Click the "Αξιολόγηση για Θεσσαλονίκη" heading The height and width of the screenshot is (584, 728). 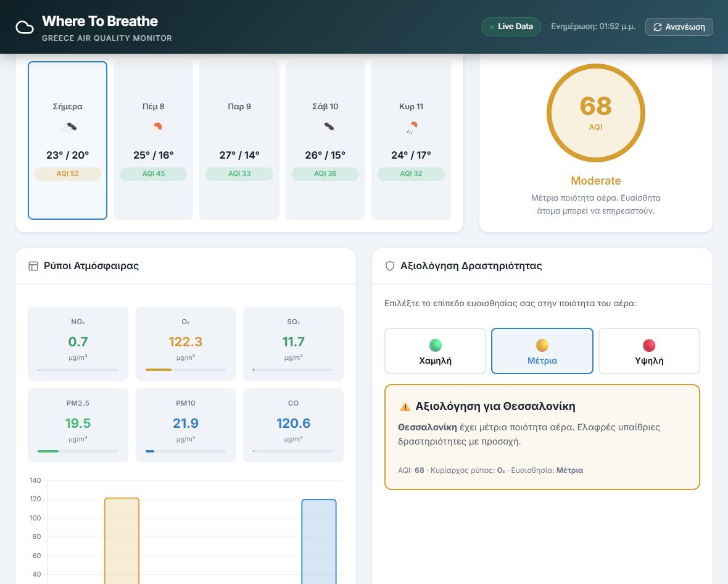(495, 407)
